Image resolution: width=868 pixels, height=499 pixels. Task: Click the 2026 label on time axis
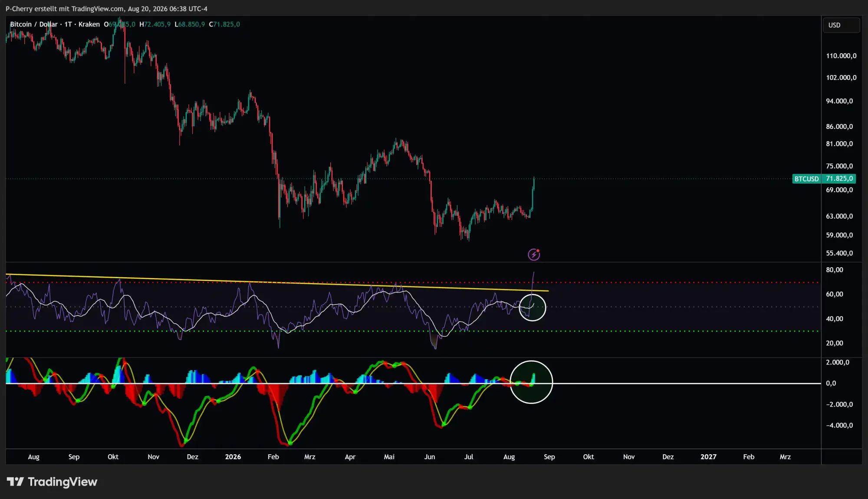(233, 457)
